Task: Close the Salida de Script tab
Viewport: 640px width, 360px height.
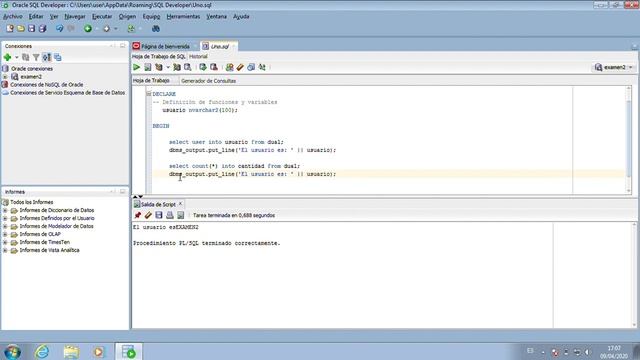Action: tap(180, 204)
